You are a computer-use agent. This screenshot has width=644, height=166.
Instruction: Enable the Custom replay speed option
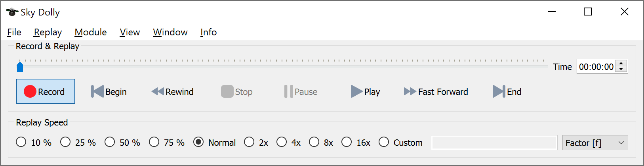click(384, 142)
